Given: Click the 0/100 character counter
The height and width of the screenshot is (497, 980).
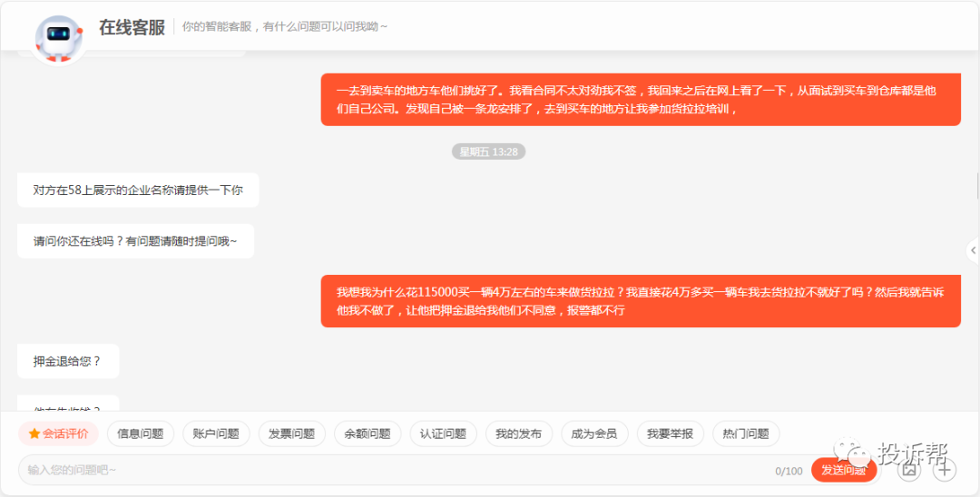Looking at the screenshot, I should 789,471.
